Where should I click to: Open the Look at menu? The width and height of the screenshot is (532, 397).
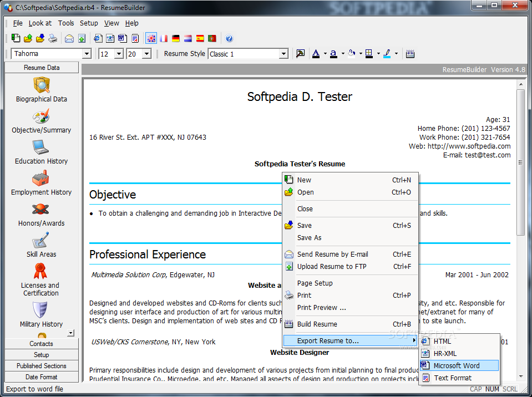tap(40, 23)
